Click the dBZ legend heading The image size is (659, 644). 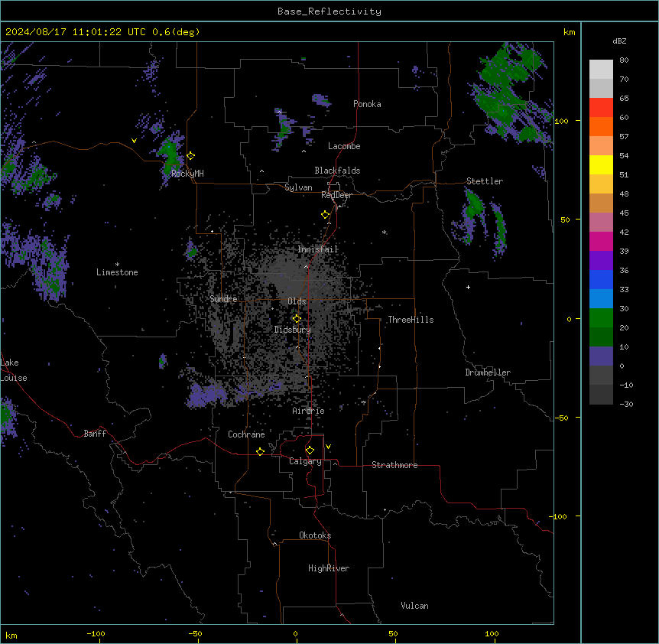point(619,41)
